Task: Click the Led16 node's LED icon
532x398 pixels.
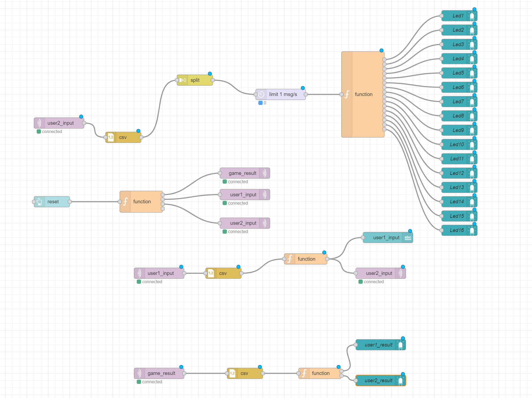Action: pos(472,230)
